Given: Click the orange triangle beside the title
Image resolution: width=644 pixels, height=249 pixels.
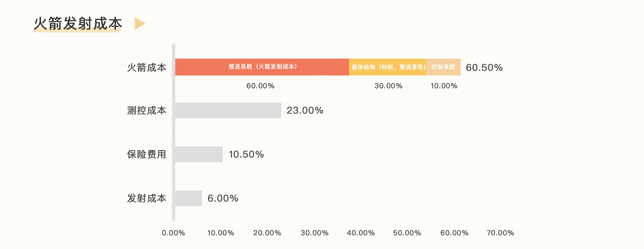Looking at the screenshot, I should 139,24.
